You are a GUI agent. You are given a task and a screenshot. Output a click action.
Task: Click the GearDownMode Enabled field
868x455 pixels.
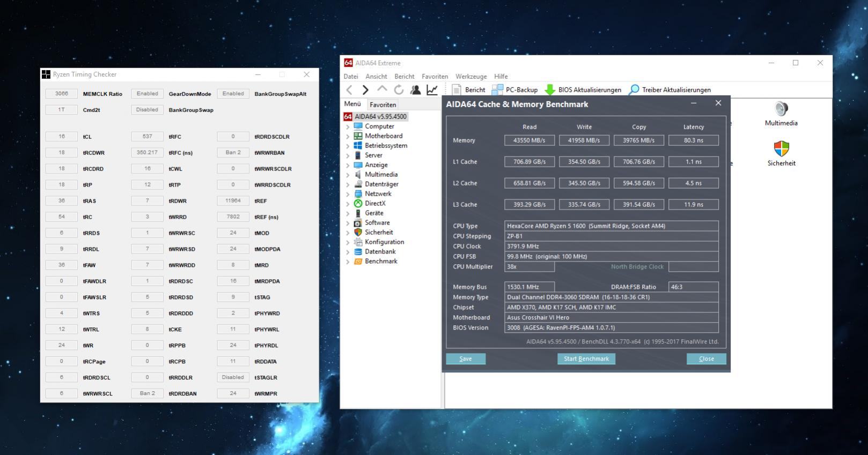148,94
